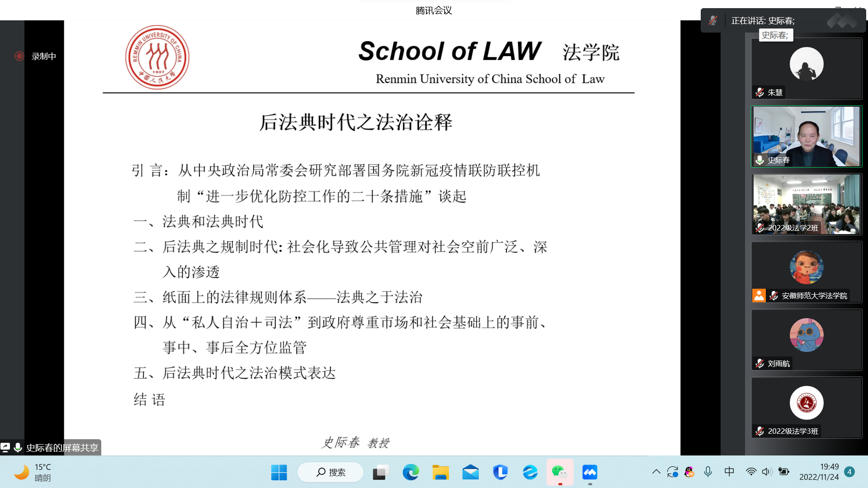
Task: Open Tencent Meeting app in taskbar
Action: pos(590,473)
